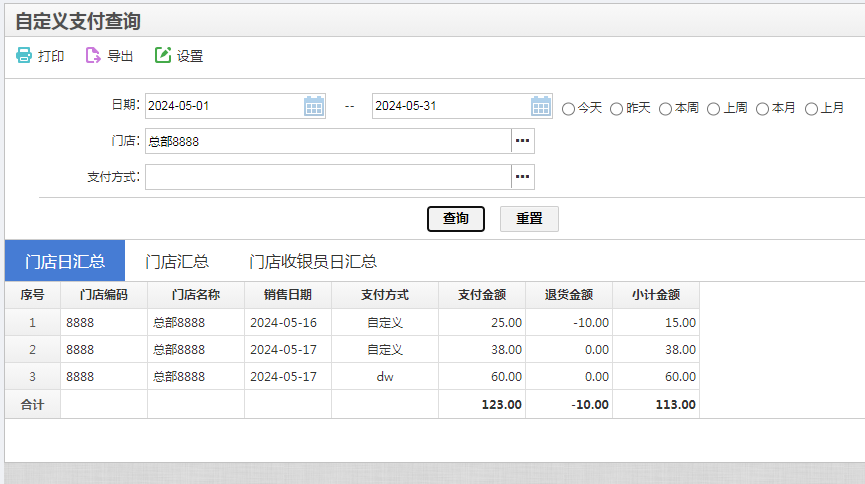This screenshot has height=484, width=865.
Task: Click payment amount cell 25.00
Action: 482,322
